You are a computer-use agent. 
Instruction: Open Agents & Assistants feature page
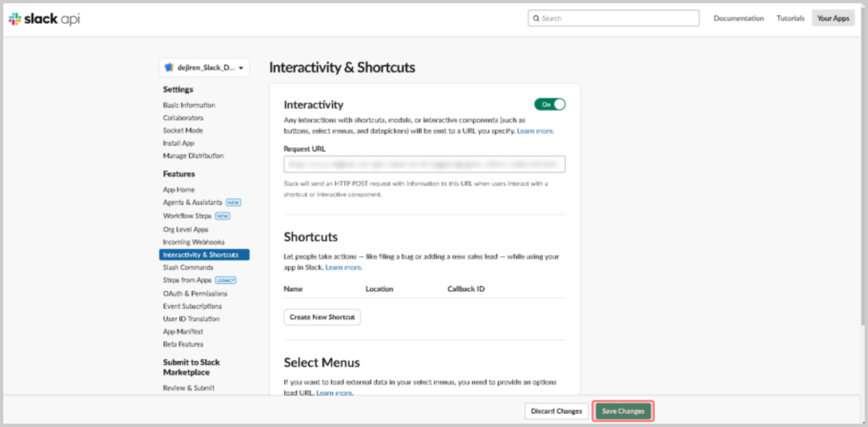click(193, 202)
